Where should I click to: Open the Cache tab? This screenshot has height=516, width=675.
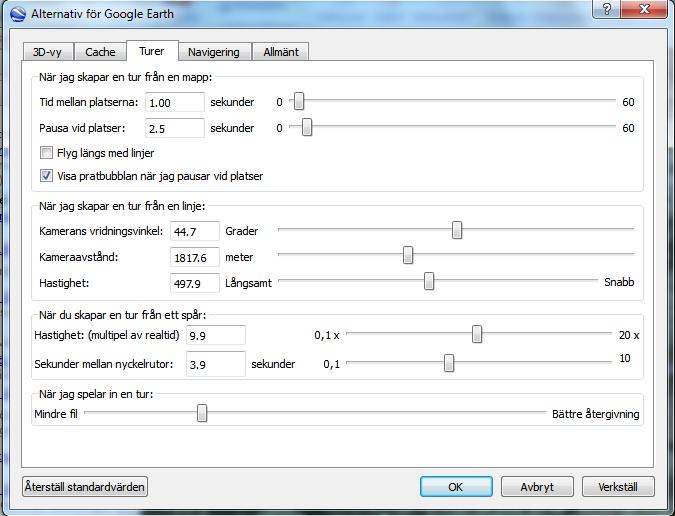pos(100,52)
